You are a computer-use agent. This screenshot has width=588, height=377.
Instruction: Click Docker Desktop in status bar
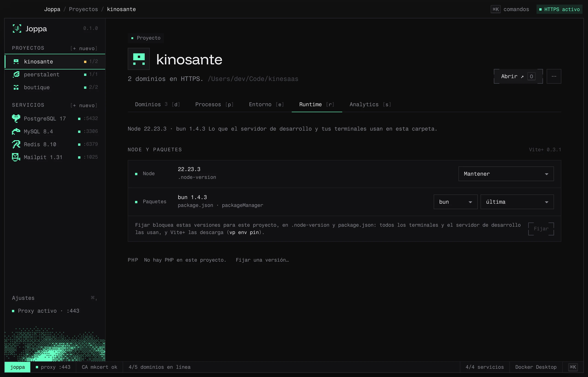[x=536, y=367]
